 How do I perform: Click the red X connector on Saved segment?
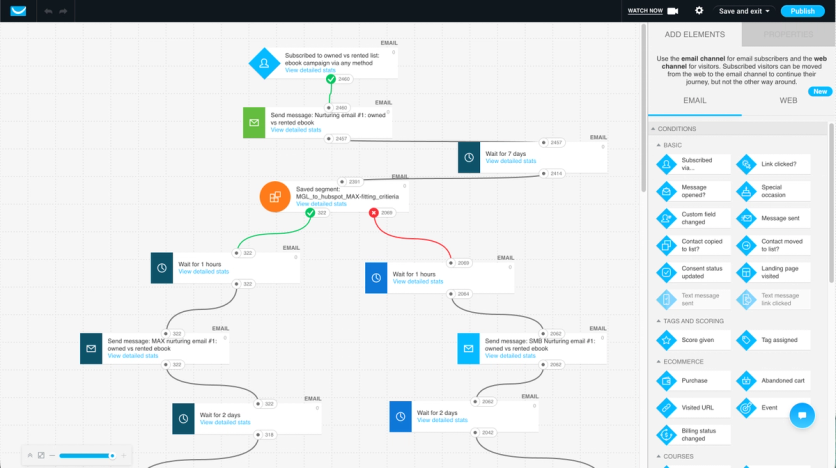pos(374,213)
